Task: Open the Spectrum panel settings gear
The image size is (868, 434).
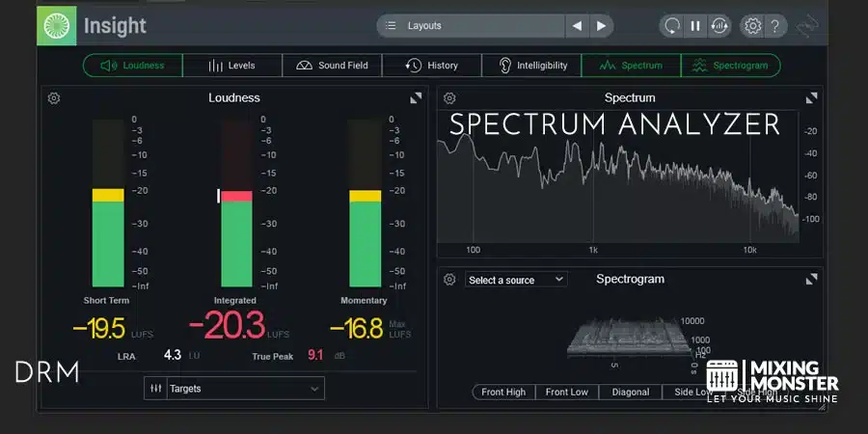Action: click(x=449, y=97)
